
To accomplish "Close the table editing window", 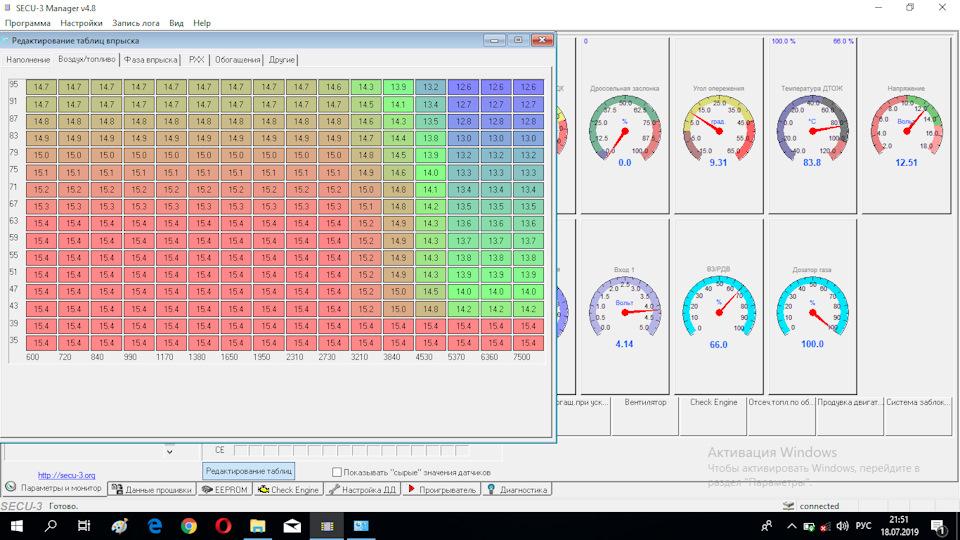I will pyautogui.click(x=542, y=40).
